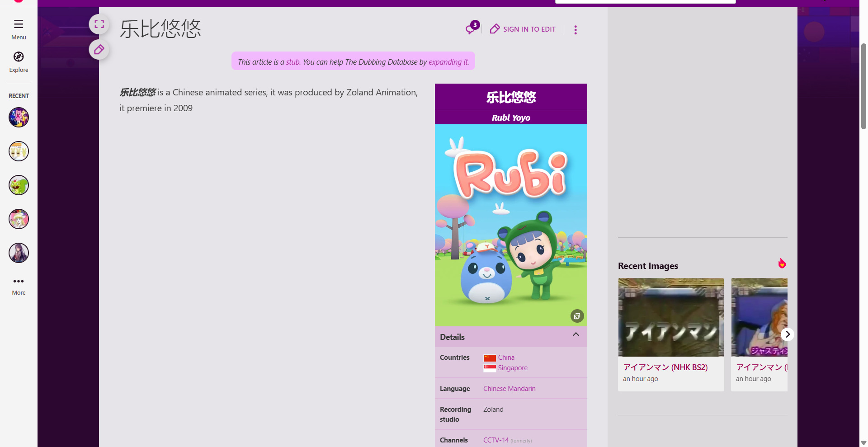Click the China flag icon
The height and width of the screenshot is (447, 868).
click(490, 358)
